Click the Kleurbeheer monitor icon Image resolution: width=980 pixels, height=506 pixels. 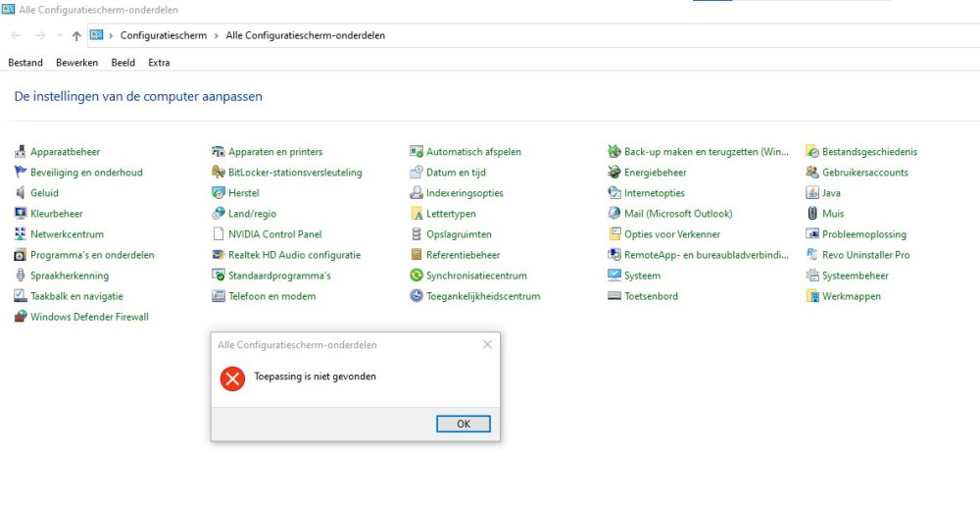[x=20, y=213]
